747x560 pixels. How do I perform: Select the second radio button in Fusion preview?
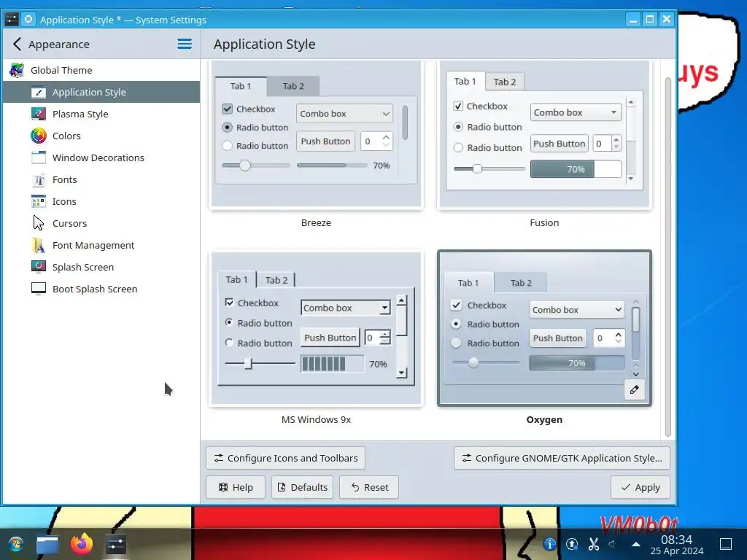coord(458,147)
